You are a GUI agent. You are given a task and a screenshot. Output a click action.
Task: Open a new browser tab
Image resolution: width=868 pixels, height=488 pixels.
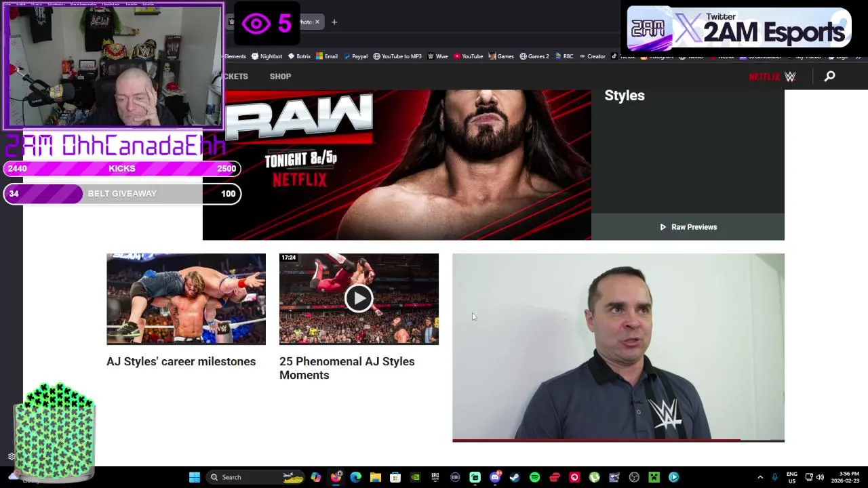pos(334,22)
